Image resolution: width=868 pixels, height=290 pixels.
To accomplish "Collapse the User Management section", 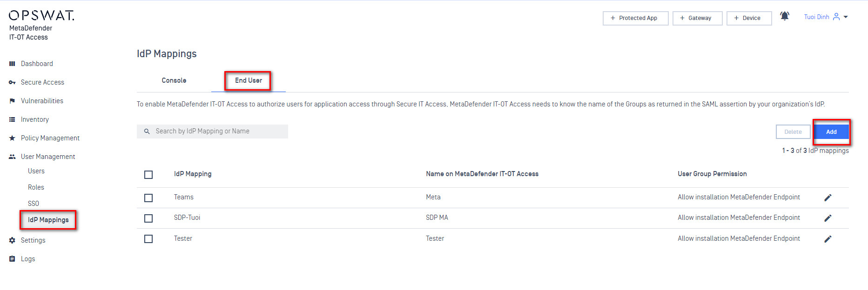I will (x=47, y=157).
